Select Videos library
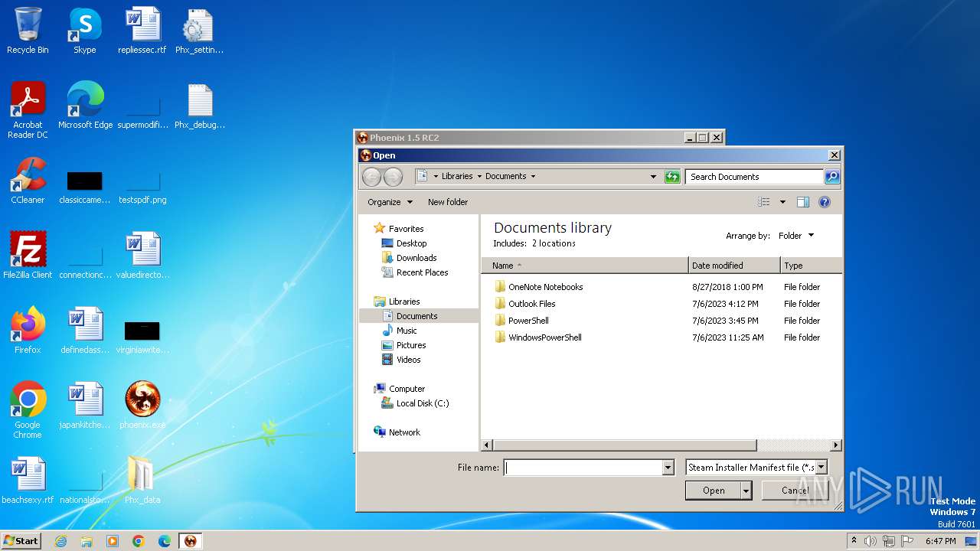 click(x=408, y=360)
